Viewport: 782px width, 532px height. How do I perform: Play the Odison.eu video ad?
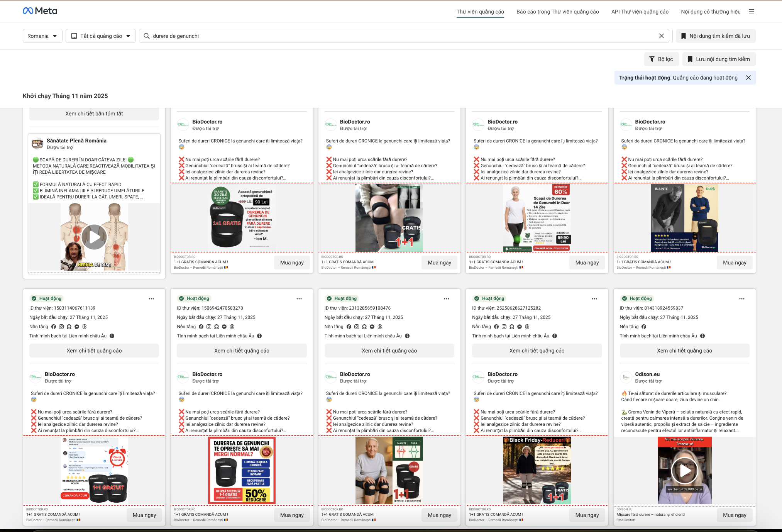pos(684,470)
